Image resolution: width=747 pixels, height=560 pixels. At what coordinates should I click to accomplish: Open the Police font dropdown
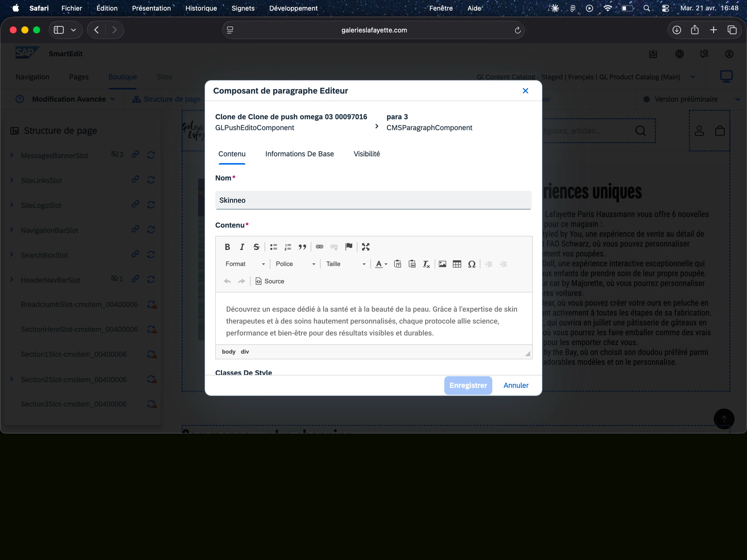(295, 264)
